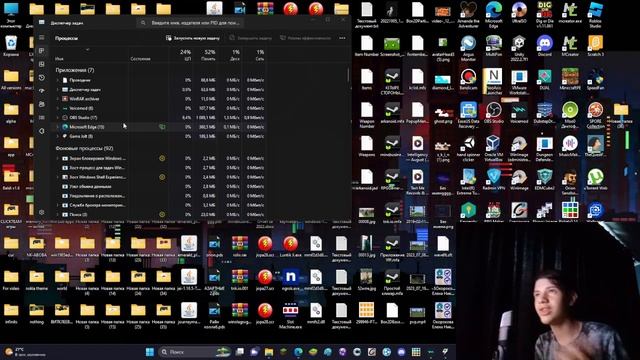Viewport: 640px width, 360px height.
Task: Open App history page icon
Action: click(x=42, y=78)
